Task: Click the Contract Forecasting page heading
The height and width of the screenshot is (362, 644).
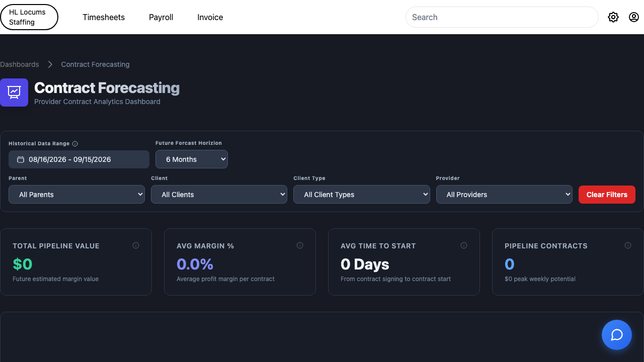Action: [x=107, y=88]
